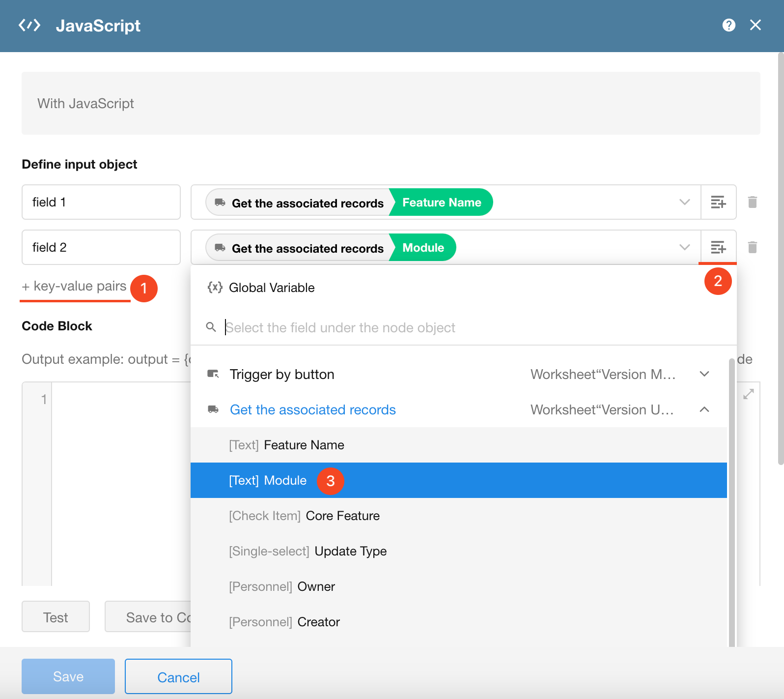Pick the Update Type single-select field
The height and width of the screenshot is (699, 784).
pyautogui.click(x=350, y=551)
